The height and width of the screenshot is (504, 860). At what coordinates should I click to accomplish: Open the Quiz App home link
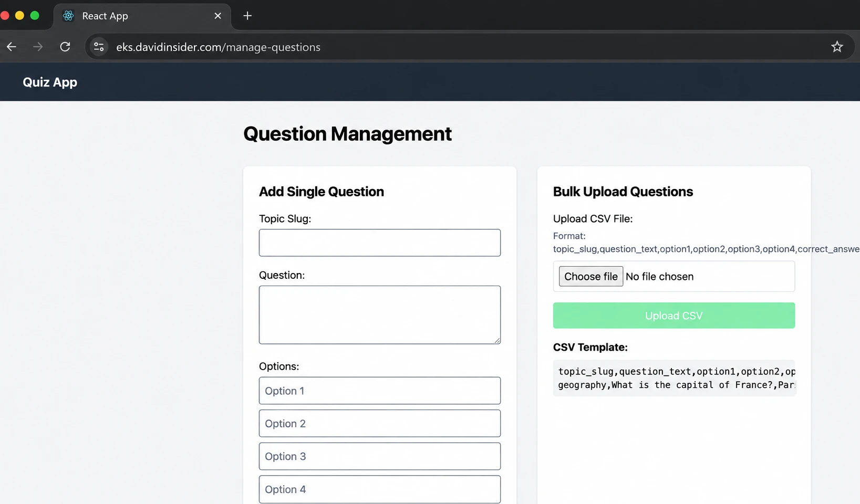[x=50, y=82]
